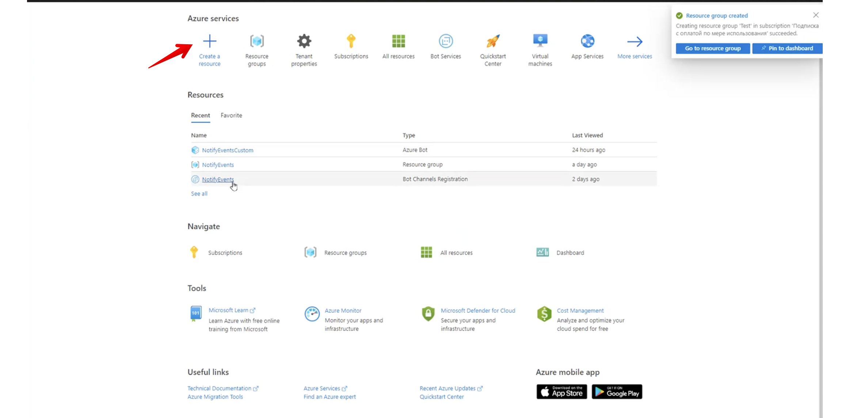The height and width of the screenshot is (418, 868).
Task: Switch to the Favorite resources tab
Action: click(231, 115)
